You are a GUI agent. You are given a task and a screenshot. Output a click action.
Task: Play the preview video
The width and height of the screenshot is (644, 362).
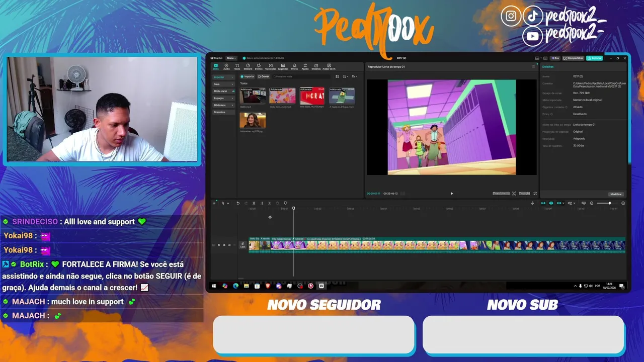point(451,193)
